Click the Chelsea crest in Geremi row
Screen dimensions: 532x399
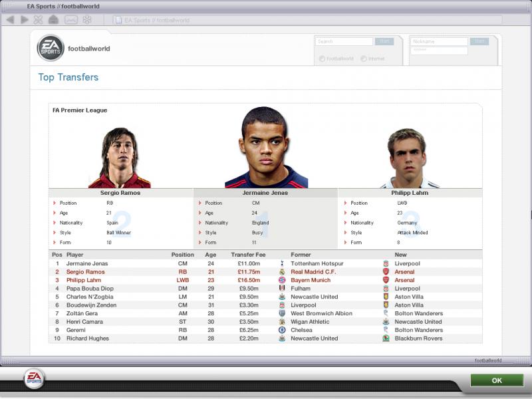(x=282, y=330)
